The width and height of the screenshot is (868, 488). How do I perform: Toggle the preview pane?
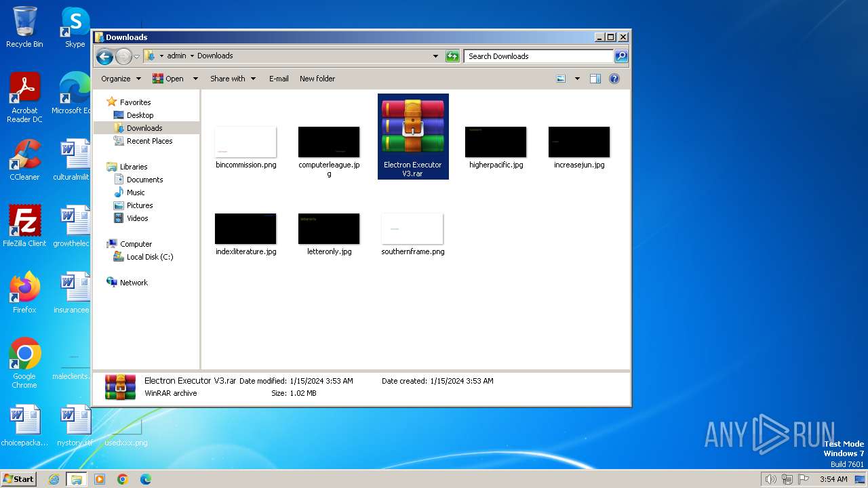coord(595,79)
